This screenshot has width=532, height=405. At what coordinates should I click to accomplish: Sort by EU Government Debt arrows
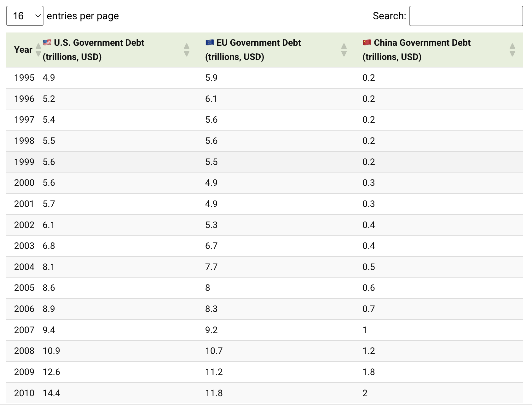344,50
